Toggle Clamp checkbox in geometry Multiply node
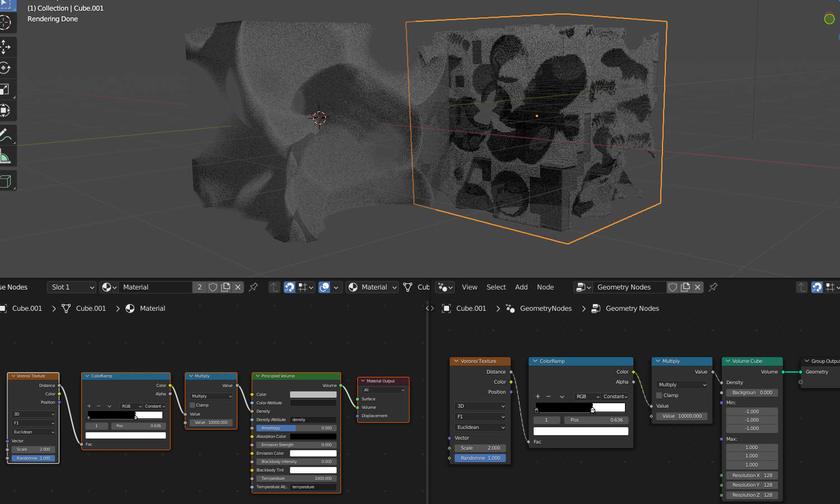 pos(659,395)
